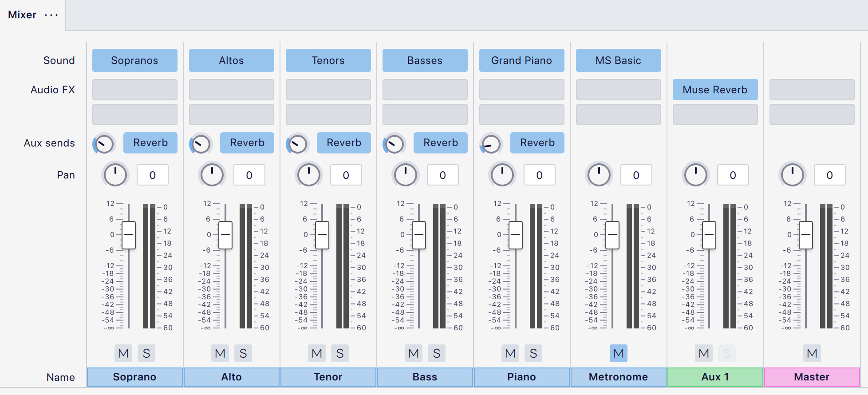Solo the Tenor channel
The height and width of the screenshot is (395, 868).
point(340,353)
